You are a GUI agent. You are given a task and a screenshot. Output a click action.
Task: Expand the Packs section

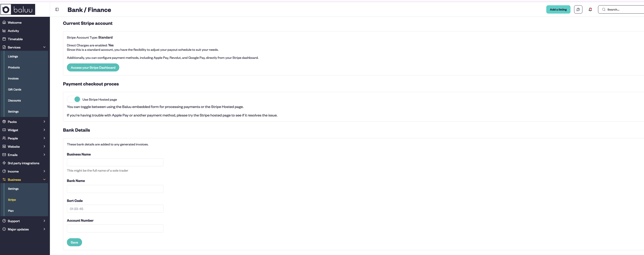tap(44, 122)
